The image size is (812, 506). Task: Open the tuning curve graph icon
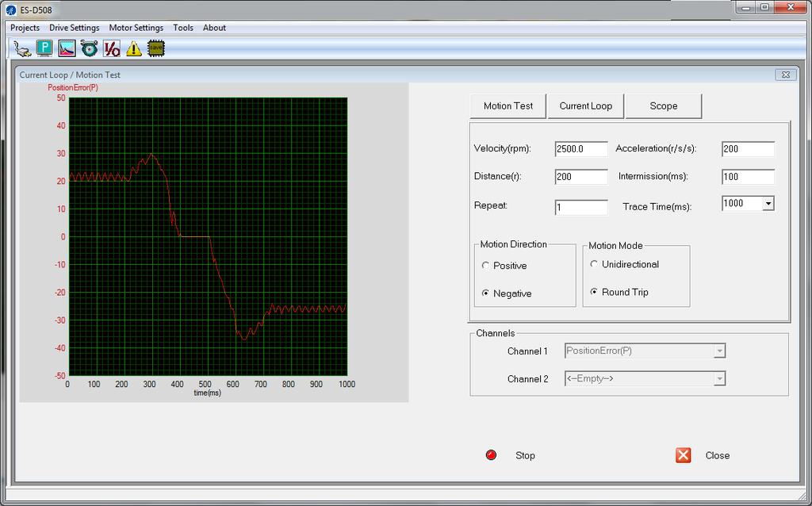67,48
